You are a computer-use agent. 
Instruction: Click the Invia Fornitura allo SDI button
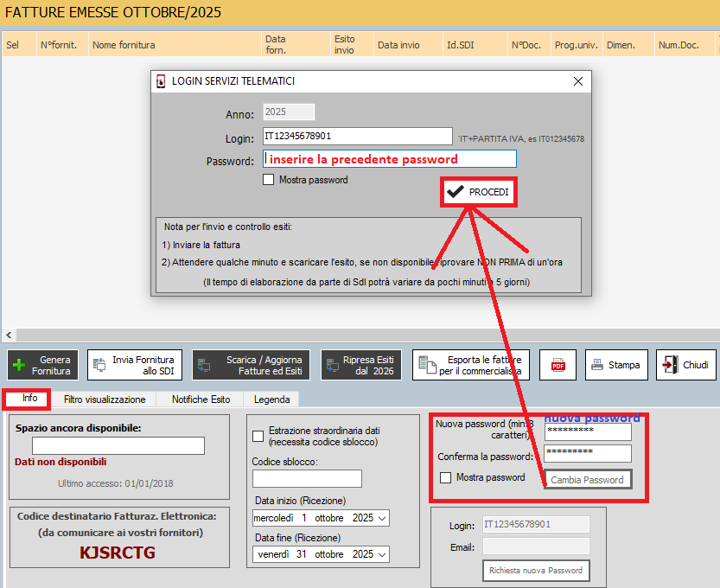point(131,365)
